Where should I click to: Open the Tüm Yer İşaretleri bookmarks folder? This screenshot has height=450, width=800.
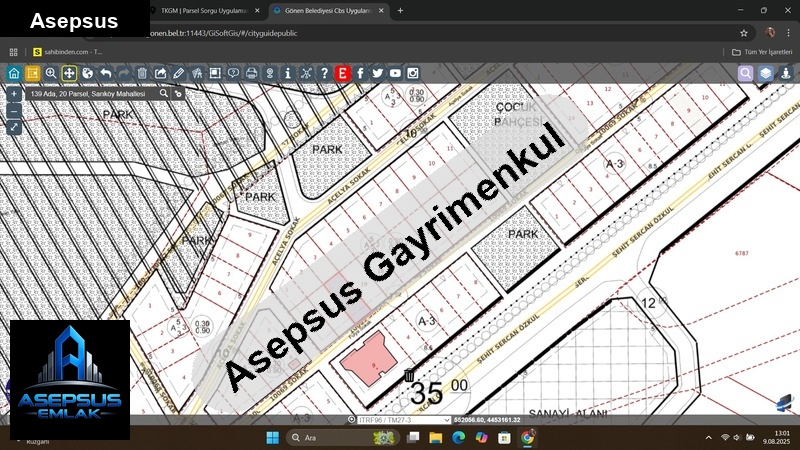point(762,51)
